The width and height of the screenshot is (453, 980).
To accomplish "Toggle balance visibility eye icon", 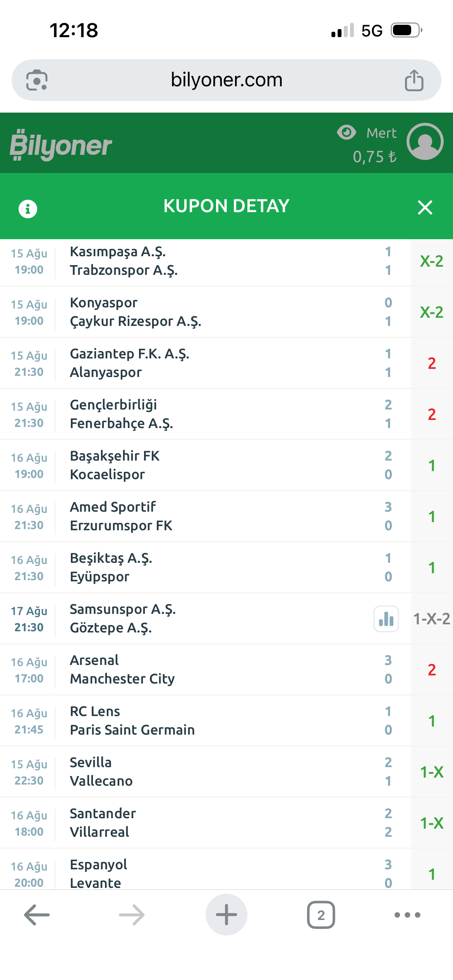I will point(346,132).
